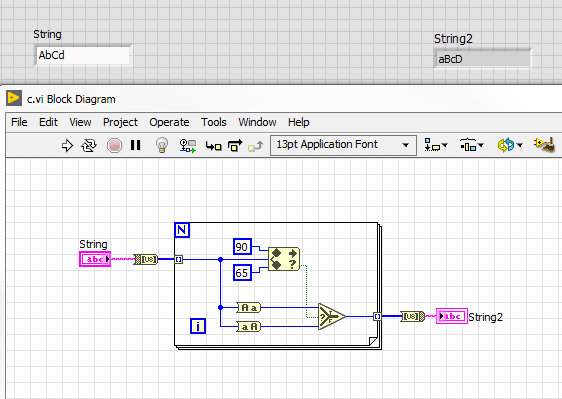The image size is (562, 399).
Task: Click the Step Over button
Action: (235, 146)
